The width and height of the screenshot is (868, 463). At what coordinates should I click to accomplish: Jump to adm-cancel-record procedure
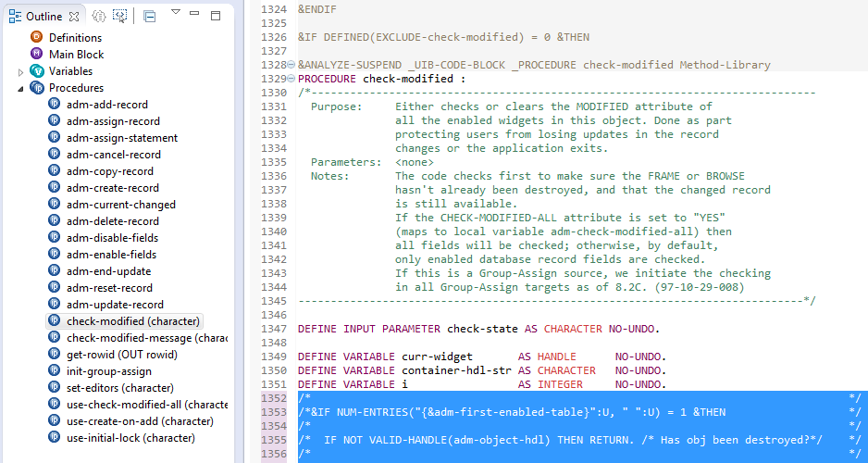pyautogui.click(x=114, y=155)
